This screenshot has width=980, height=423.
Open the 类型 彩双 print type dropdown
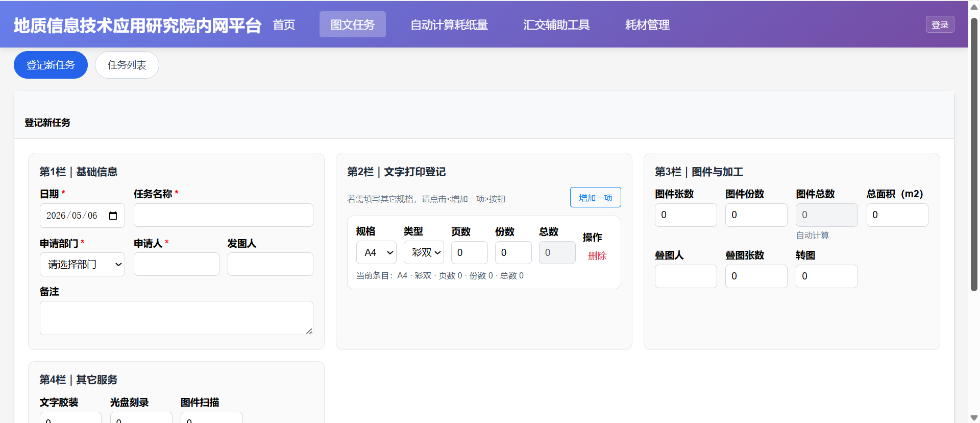tap(424, 252)
